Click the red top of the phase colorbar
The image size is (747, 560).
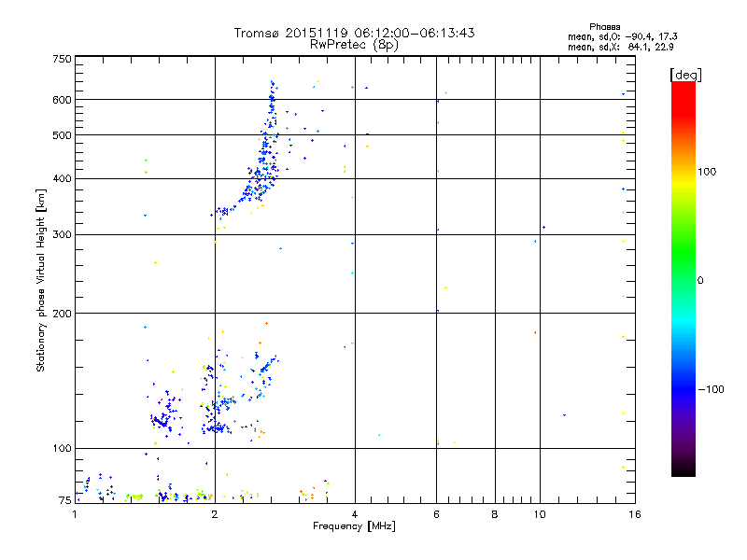(684, 95)
